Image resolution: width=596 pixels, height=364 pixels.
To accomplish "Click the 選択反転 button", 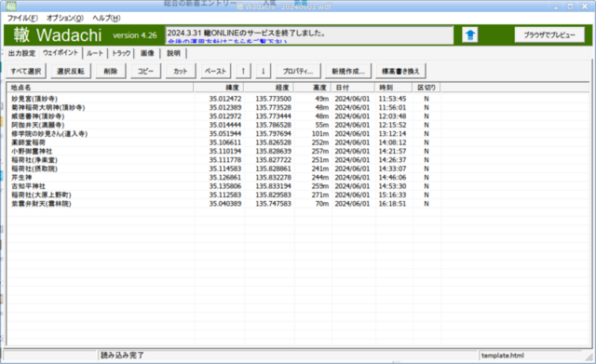I will pyautogui.click(x=71, y=71).
